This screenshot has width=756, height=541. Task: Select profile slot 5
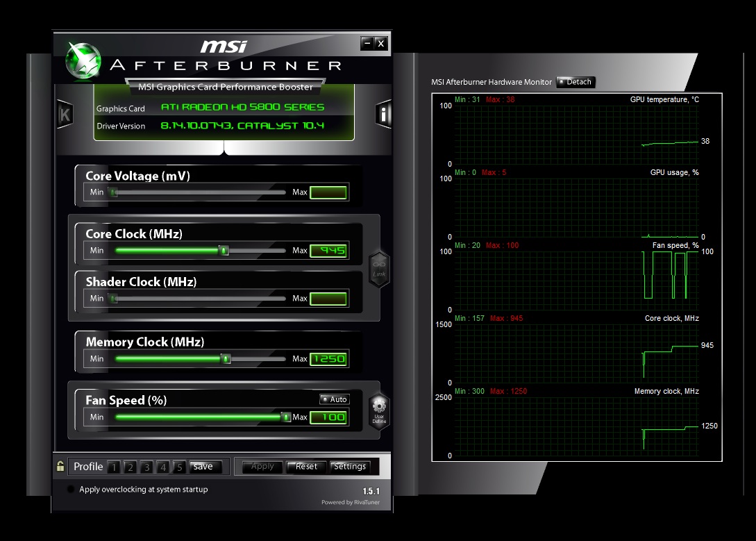point(179,467)
